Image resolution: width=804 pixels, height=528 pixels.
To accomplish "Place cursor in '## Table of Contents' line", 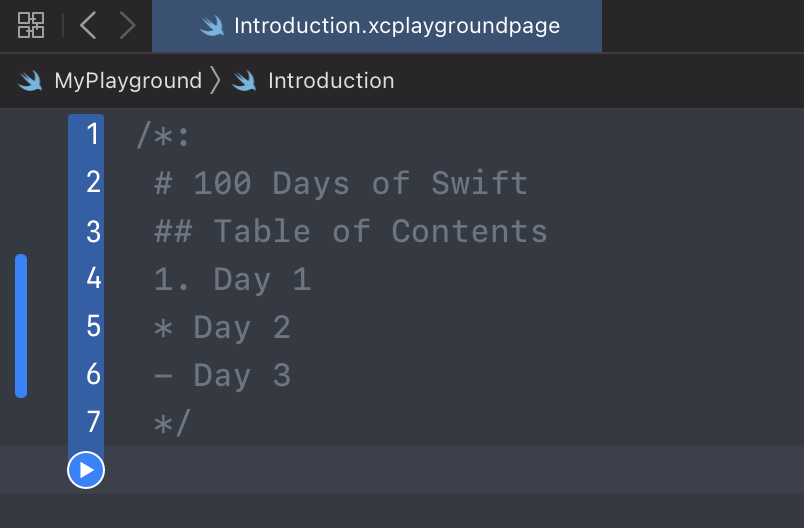I will tap(351, 231).
